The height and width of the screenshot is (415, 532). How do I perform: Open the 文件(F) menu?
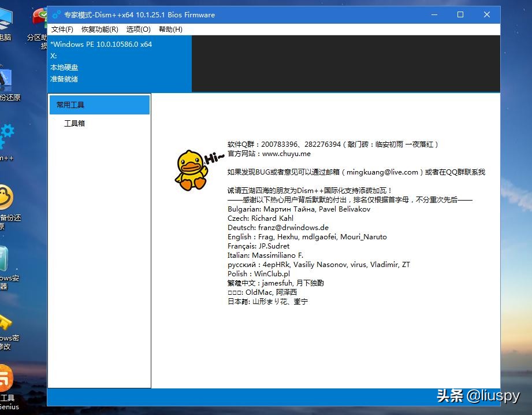click(62, 29)
